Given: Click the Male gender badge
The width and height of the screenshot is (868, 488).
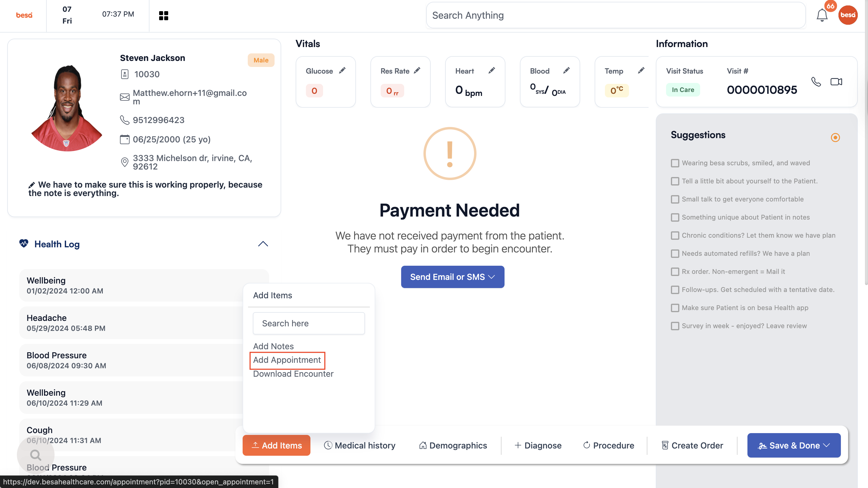Looking at the screenshot, I should [x=261, y=60].
